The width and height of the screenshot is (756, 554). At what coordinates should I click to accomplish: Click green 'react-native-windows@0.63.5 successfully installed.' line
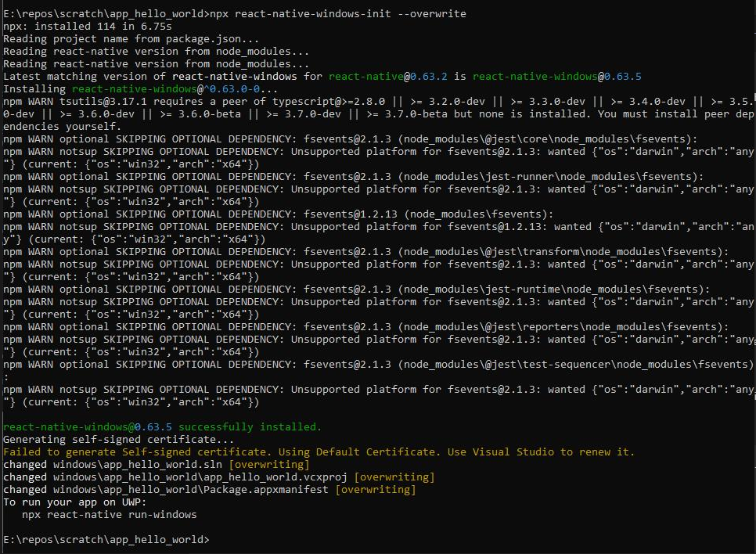pyautogui.click(x=162, y=426)
